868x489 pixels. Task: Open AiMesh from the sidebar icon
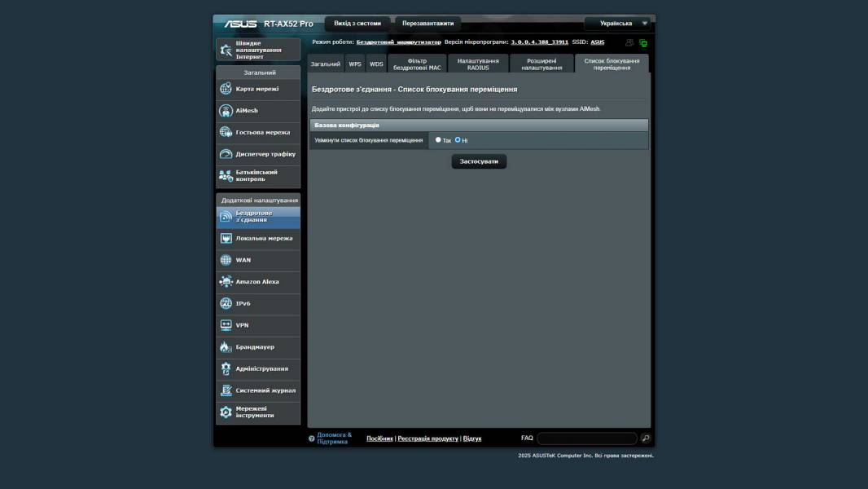(x=226, y=111)
